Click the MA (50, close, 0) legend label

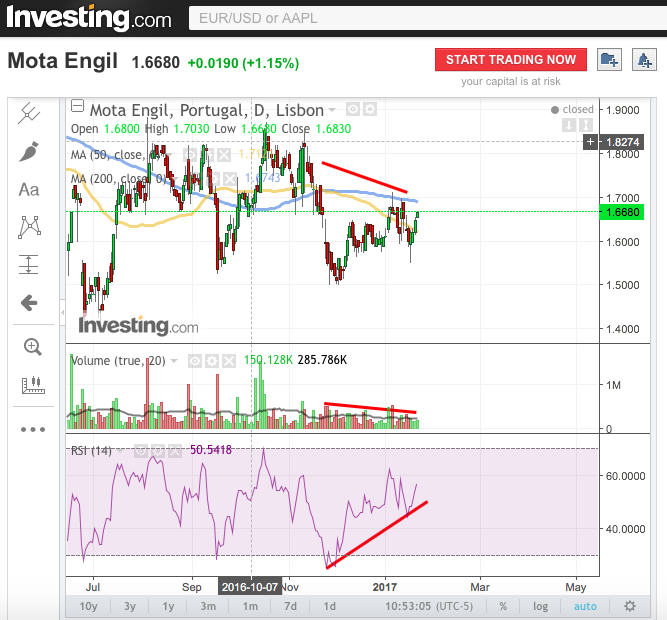116,155
